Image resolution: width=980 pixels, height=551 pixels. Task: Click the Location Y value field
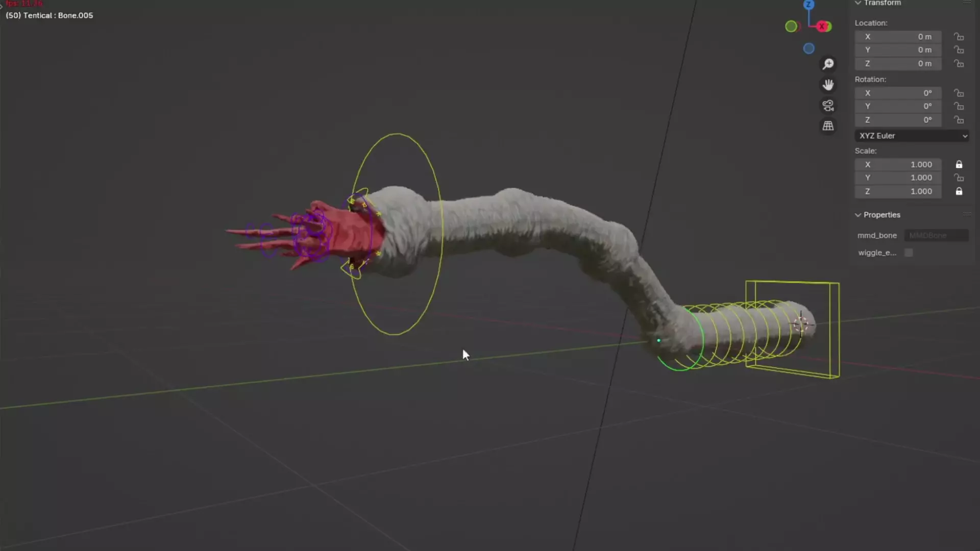pos(898,50)
